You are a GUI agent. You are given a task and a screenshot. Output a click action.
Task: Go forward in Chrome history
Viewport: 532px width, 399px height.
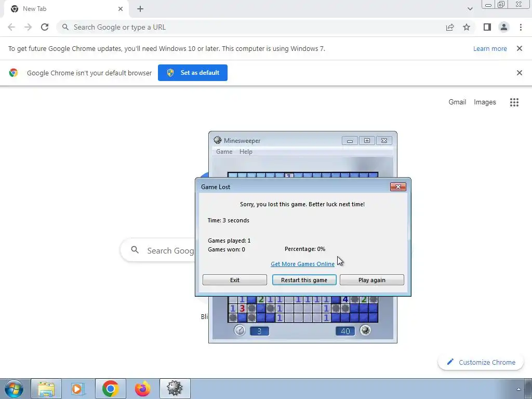click(28, 27)
